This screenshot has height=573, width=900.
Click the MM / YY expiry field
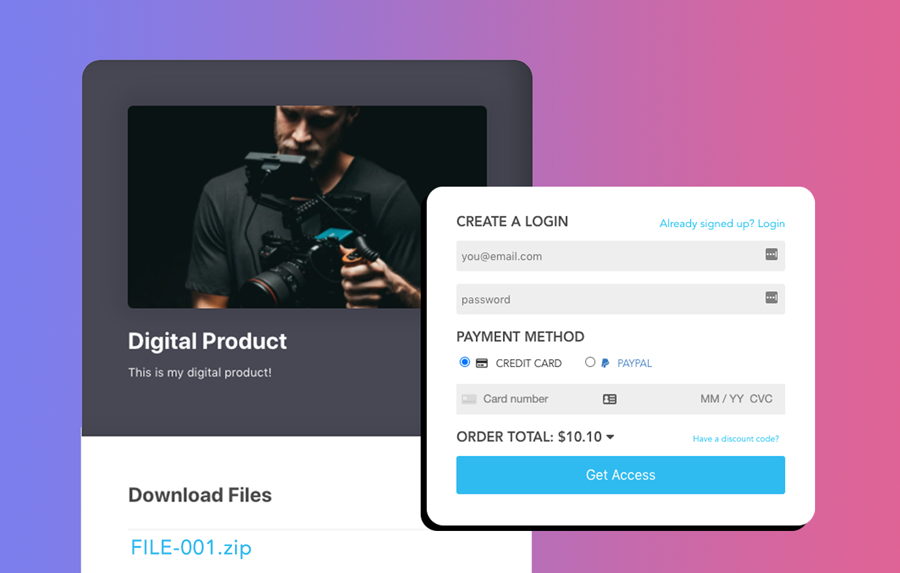point(721,399)
